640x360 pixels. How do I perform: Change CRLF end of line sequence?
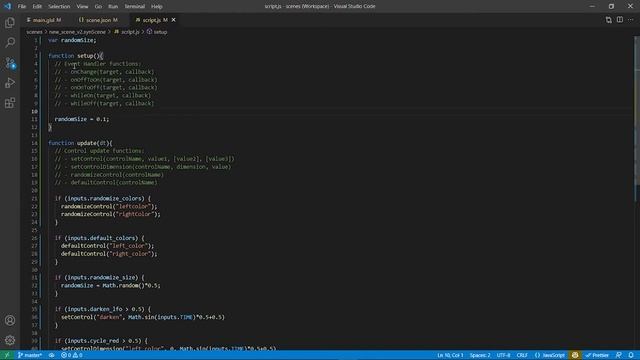point(522,355)
